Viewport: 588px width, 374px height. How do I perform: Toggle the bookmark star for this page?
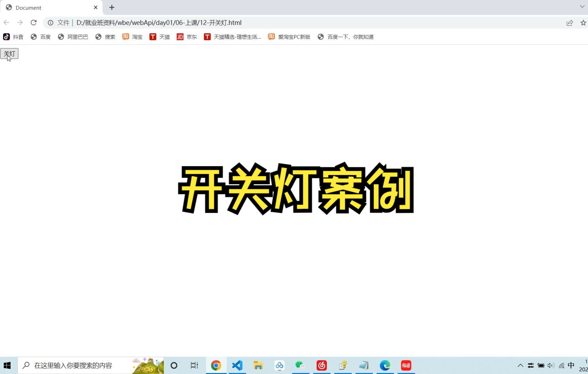pyautogui.click(x=583, y=23)
